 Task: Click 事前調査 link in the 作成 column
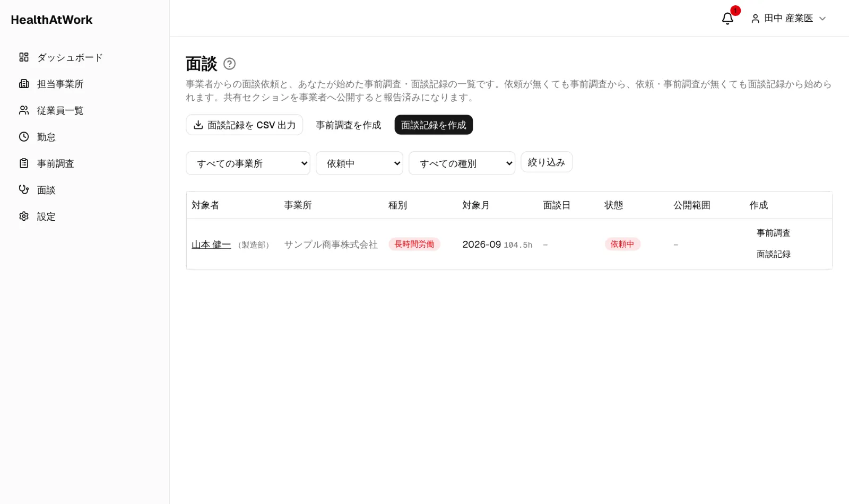[x=773, y=233]
